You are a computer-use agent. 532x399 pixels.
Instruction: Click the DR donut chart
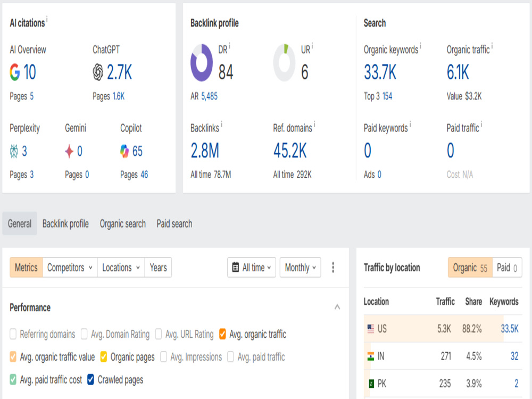pyautogui.click(x=202, y=63)
